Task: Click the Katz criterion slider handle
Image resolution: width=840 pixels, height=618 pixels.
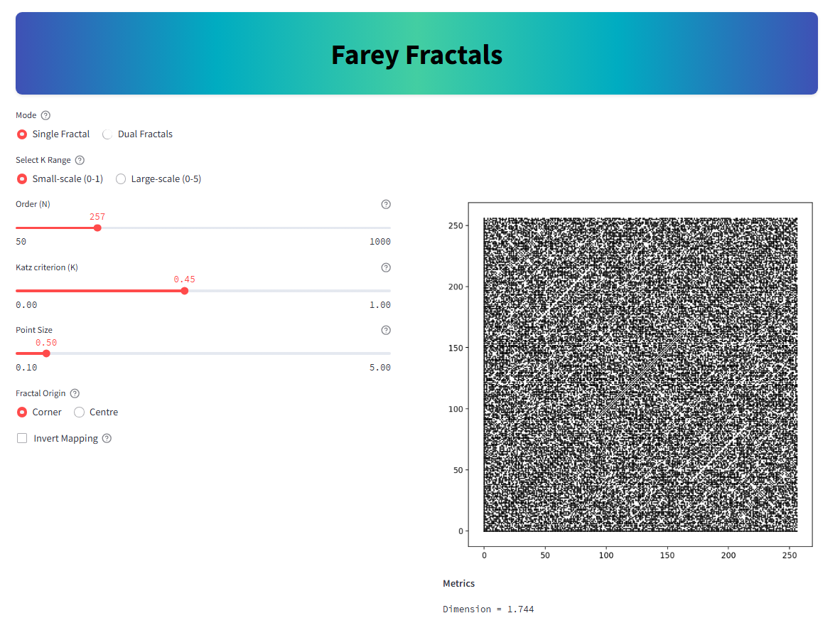Action: click(x=185, y=291)
